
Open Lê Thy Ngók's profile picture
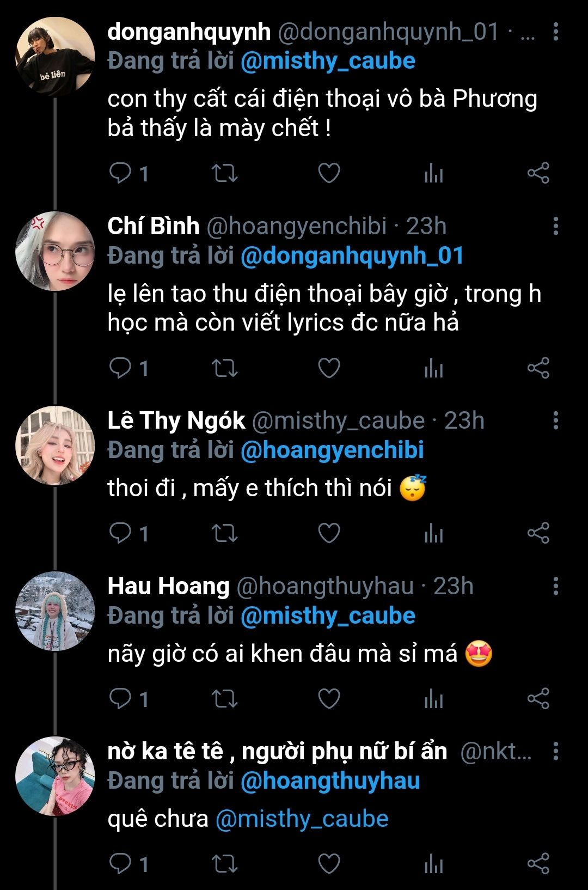point(55,445)
